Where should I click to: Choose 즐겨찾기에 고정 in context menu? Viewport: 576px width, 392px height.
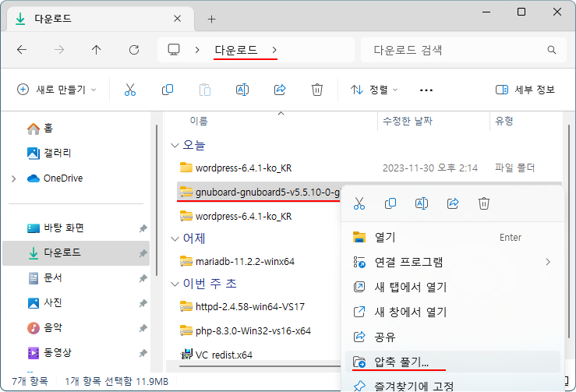coord(453,386)
